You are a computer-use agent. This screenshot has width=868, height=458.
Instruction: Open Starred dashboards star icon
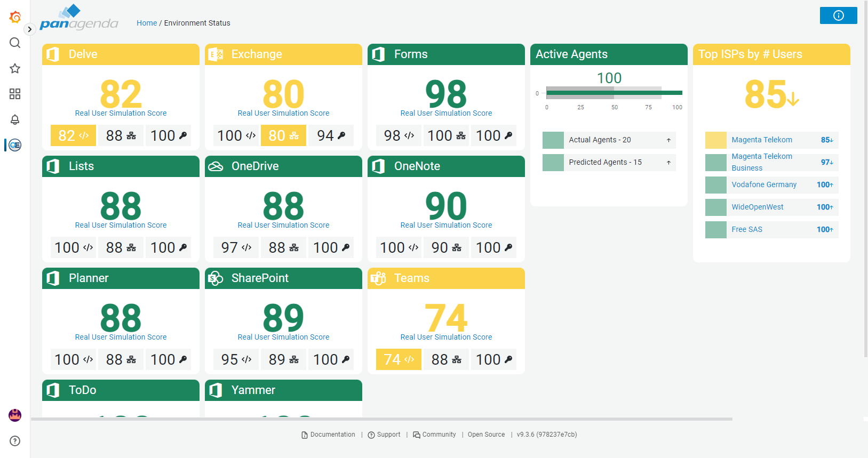[15, 68]
